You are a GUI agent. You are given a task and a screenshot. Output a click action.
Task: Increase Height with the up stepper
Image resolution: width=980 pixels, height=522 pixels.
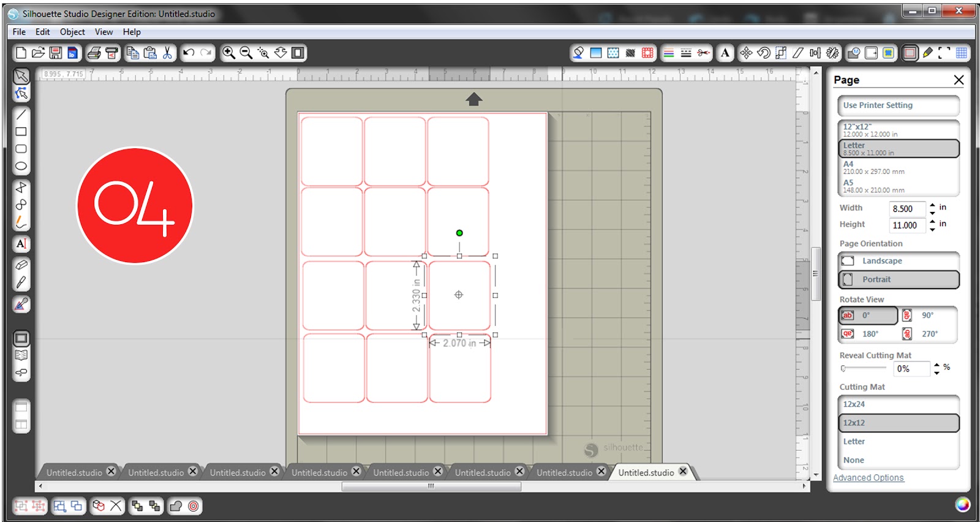932,222
